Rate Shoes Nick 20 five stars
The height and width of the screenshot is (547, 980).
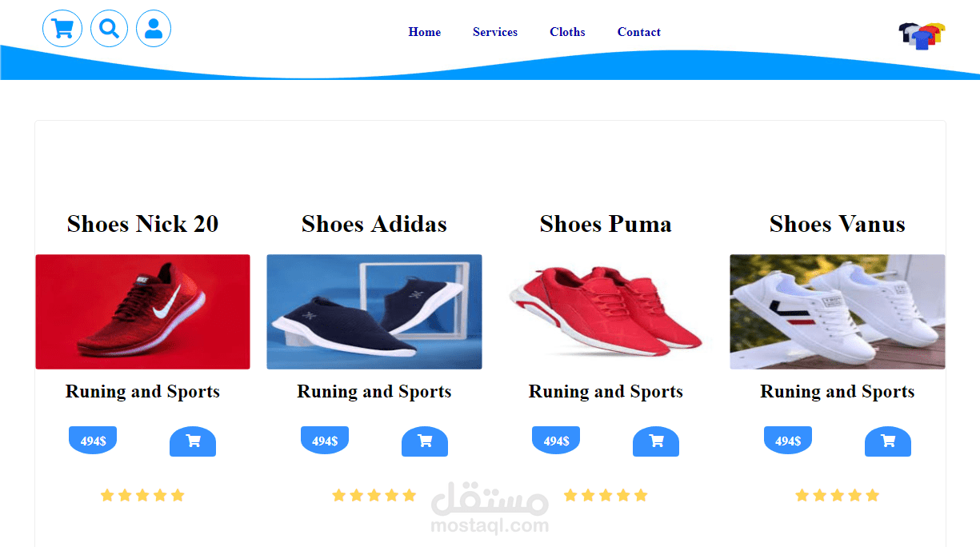pyautogui.click(x=178, y=495)
